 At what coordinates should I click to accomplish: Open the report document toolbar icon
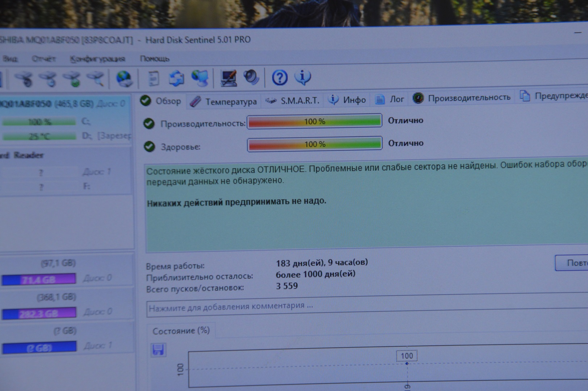coord(154,79)
